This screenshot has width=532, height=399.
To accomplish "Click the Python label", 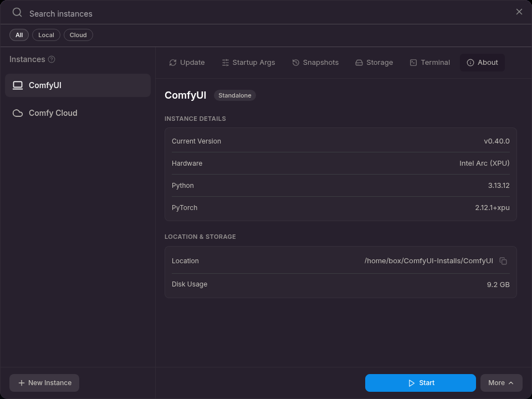I will [182, 186].
